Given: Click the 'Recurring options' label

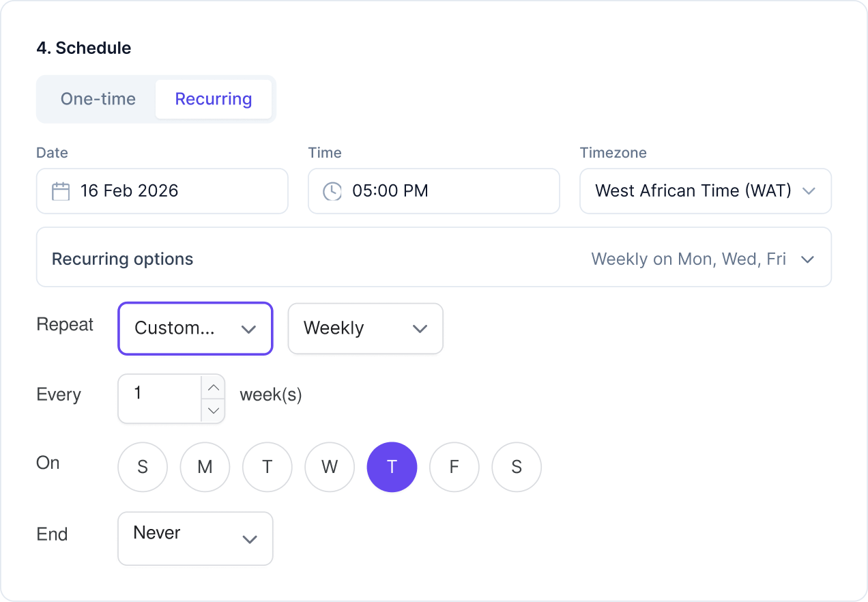Looking at the screenshot, I should (123, 259).
